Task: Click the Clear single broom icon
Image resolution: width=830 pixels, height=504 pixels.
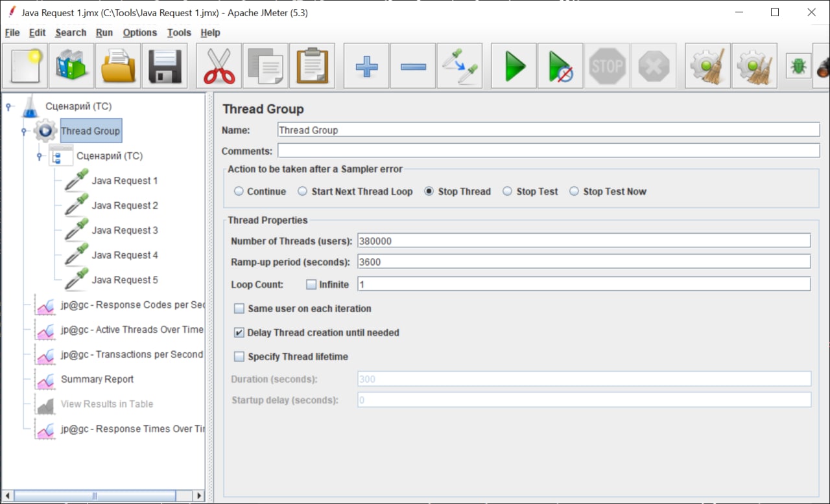Action: click(708, 65)
